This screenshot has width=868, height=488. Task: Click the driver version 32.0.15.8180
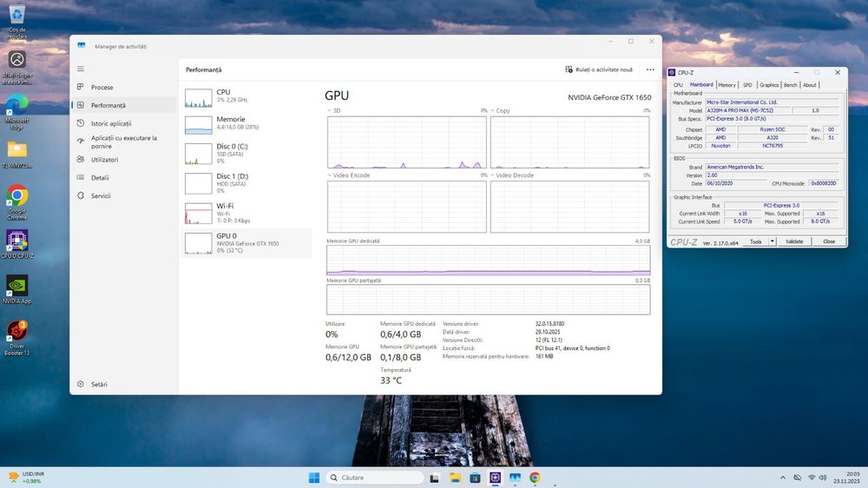(549, 324)
